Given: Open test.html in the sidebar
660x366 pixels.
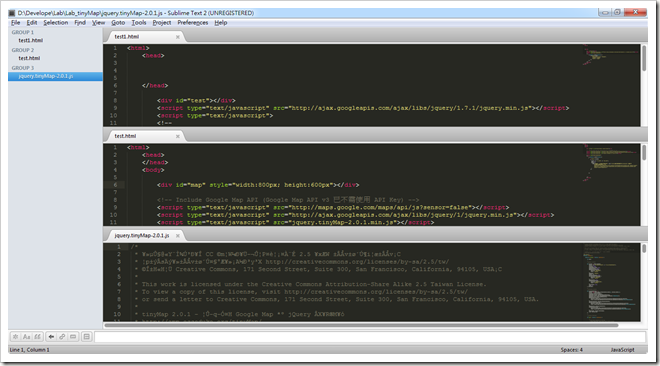Looking at the screenshot, I should click(x=29, y=58).
